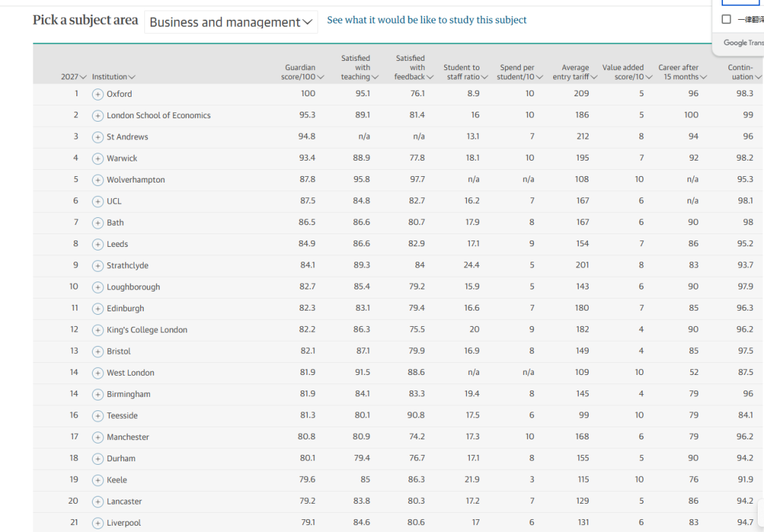Click the London School of Economics name
This screenshot has width=764, height=532.
159,115
